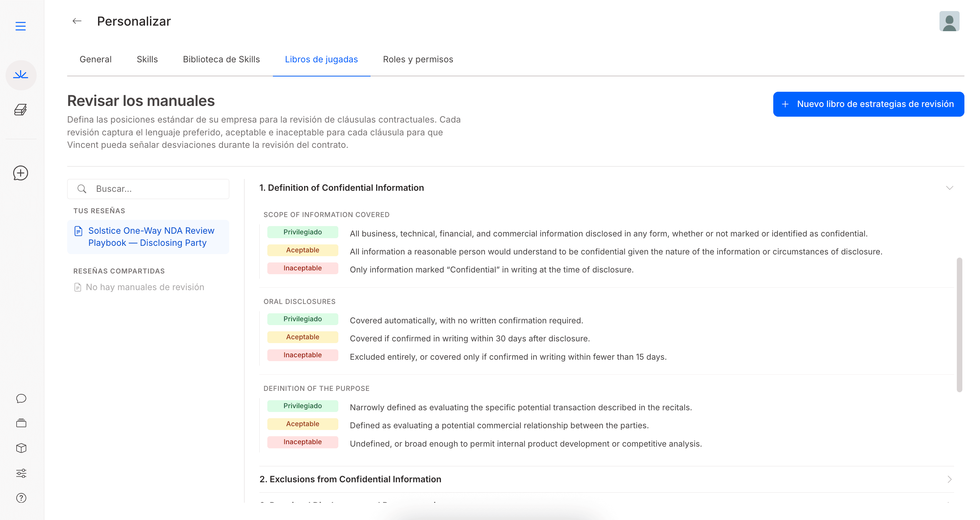Click the 'No hay manuales de revisión' entry
Viewport: 980px width, 520px height.
click(x=139, y=287)
